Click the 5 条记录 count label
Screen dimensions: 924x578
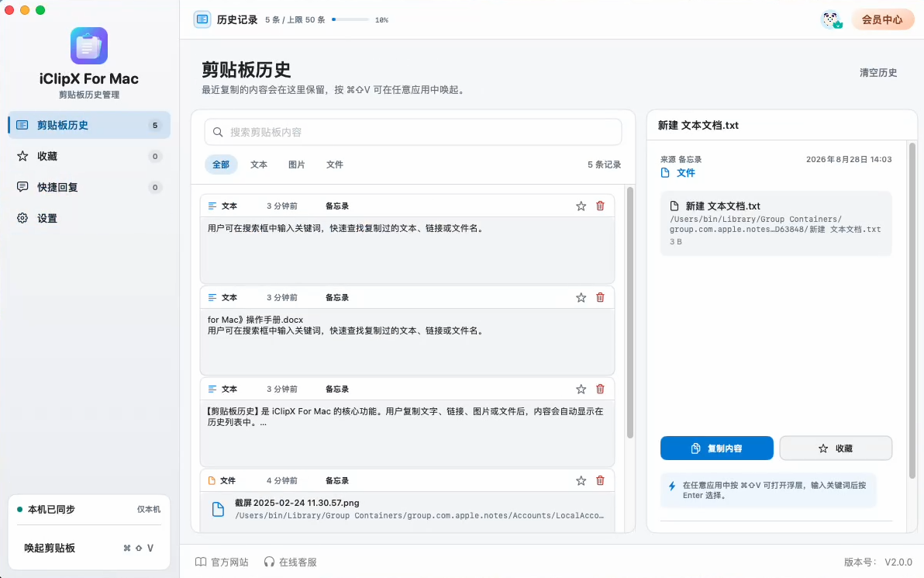(x=604, y=164)
